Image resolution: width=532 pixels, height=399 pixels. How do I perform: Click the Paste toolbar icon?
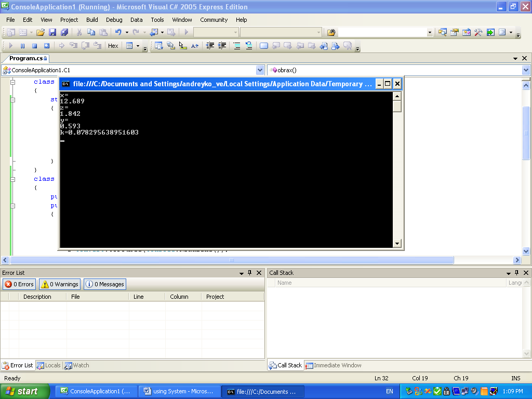[x=103, y=32]
